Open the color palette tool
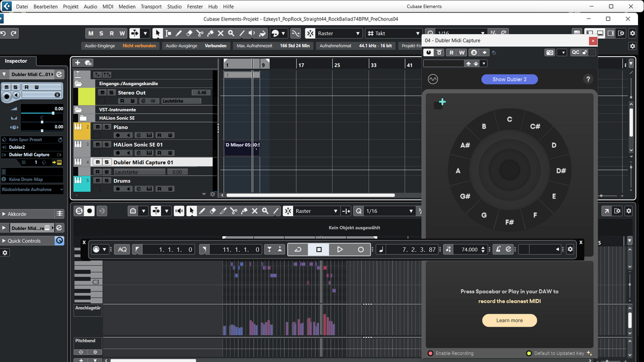The image size is (644, 362). (x=276, y=33)
